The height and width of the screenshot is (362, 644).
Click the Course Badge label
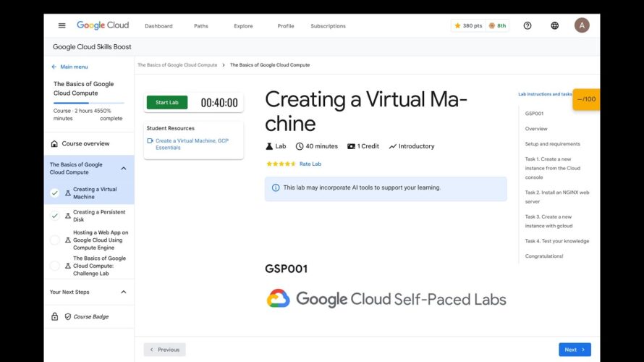90,316
